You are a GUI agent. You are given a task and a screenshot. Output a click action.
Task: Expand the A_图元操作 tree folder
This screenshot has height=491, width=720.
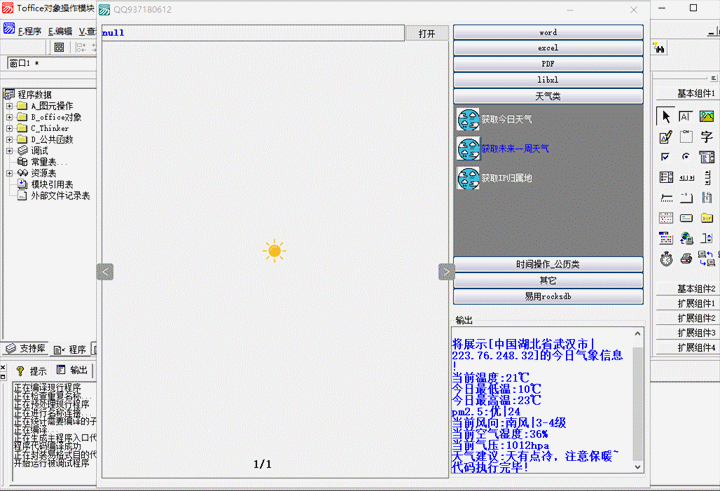point(9,106)
